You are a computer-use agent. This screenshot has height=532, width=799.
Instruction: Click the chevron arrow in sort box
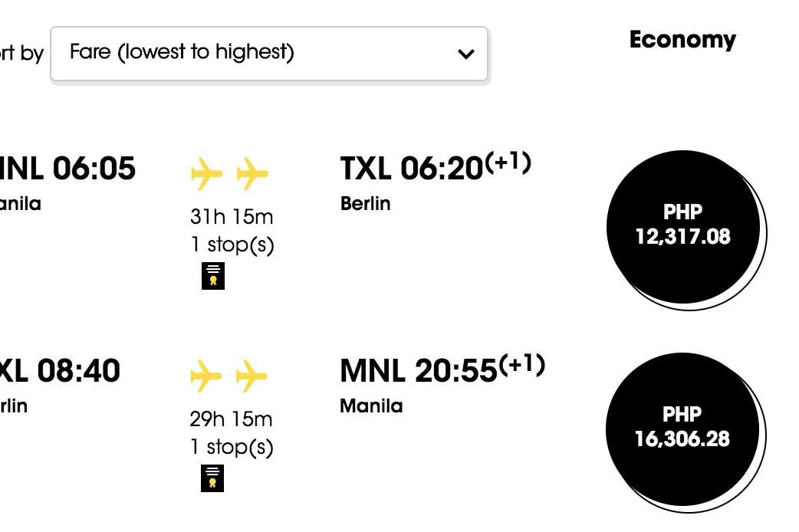(465, 54)
